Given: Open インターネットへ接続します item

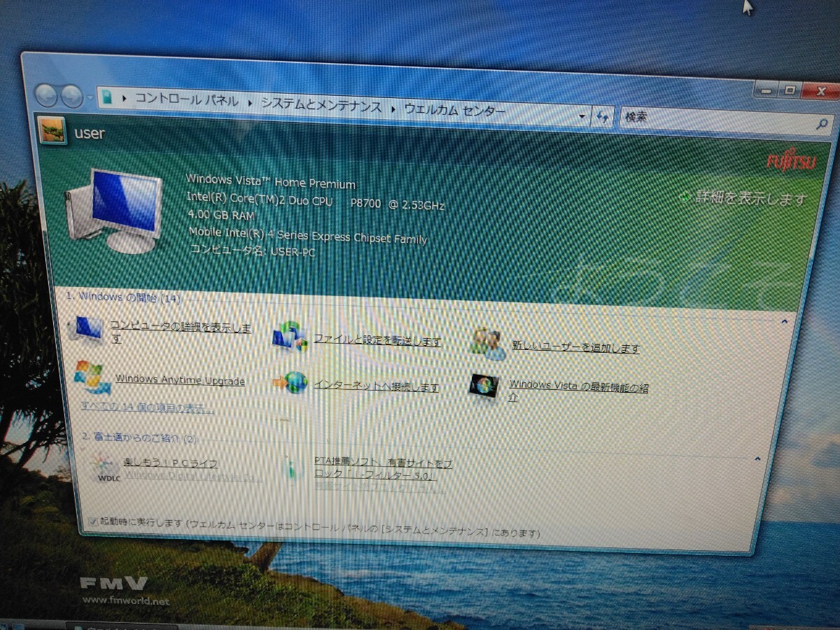Looking at the screenshot, I should coord(376,386).
